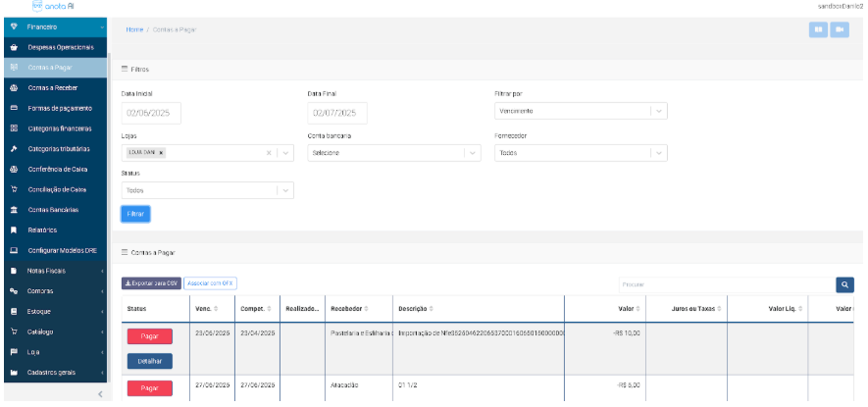
Task: Click the Configurar Modelos DRE laptop icon
Action: tap(15, 250)
